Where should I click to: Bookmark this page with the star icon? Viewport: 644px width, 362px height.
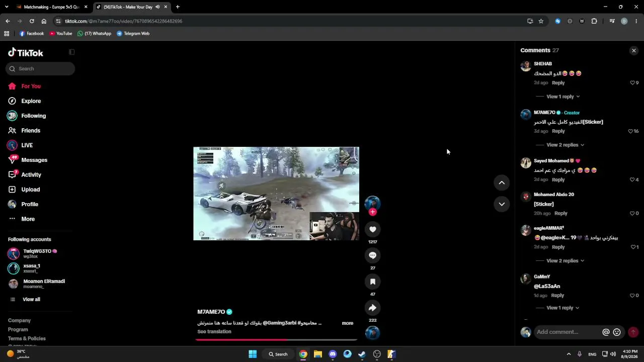(x=541, y=21)
